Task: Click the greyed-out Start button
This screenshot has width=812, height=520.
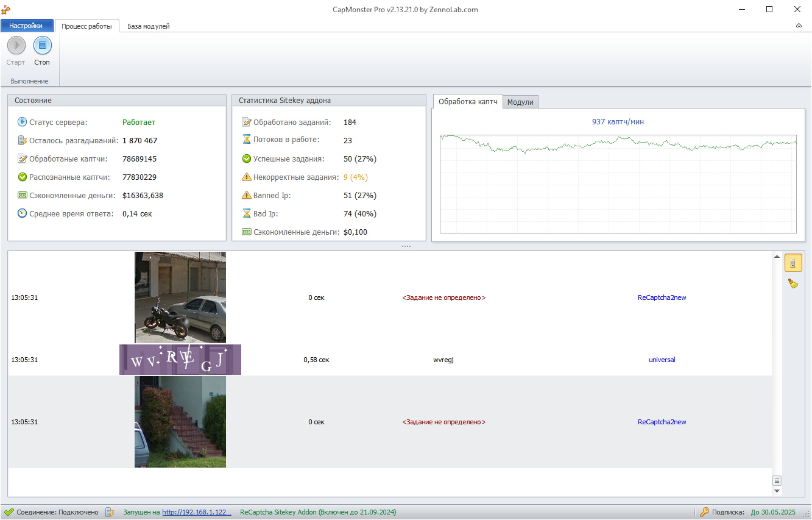Action: 16,46
